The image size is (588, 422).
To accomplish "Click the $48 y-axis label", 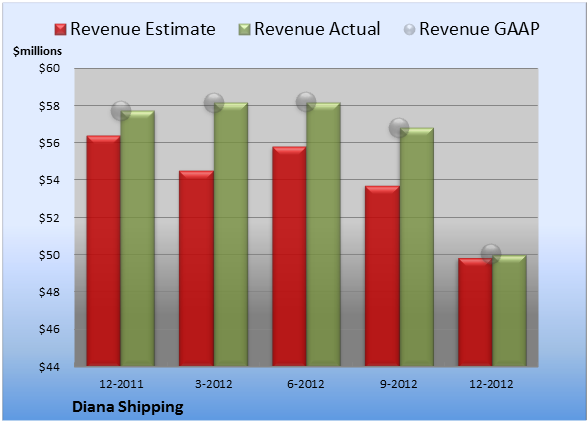I will (x=49, y=292).
